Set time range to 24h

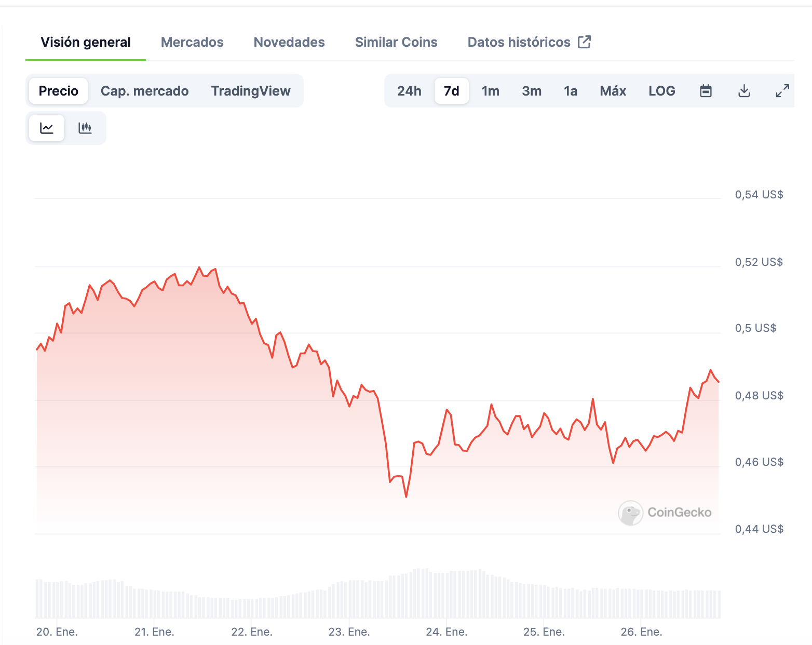point(409,91)
